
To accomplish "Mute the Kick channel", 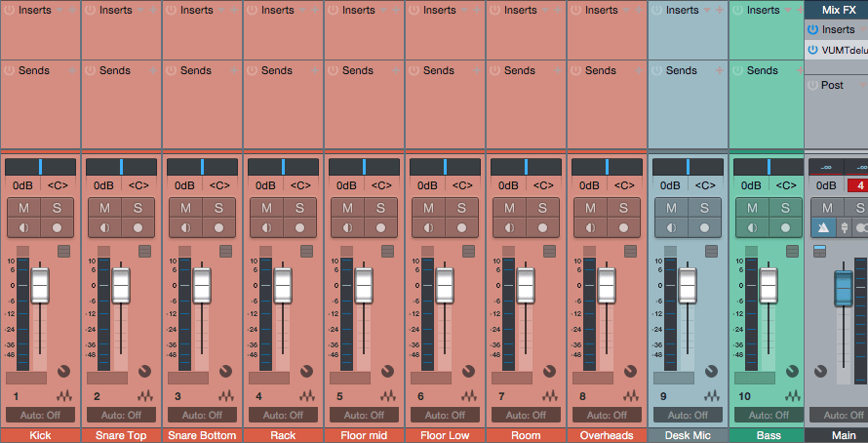I will click(x=23, y=208).
